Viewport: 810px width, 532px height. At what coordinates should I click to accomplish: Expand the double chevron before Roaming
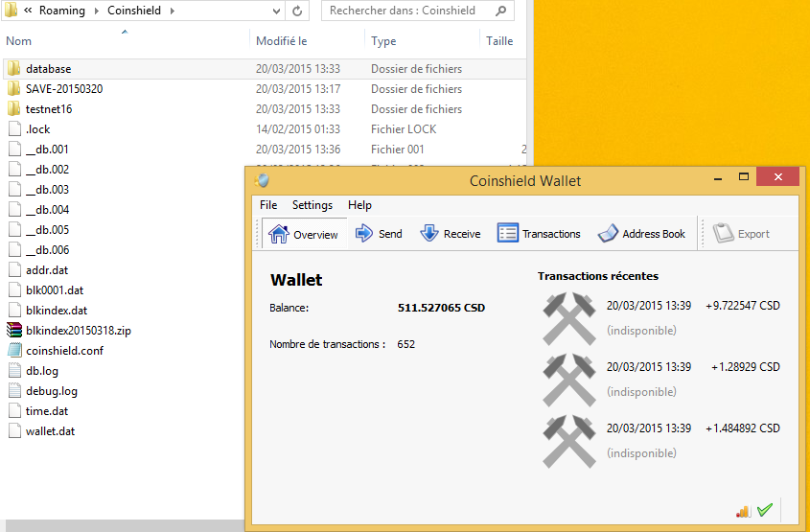click(x=28, y=11)
